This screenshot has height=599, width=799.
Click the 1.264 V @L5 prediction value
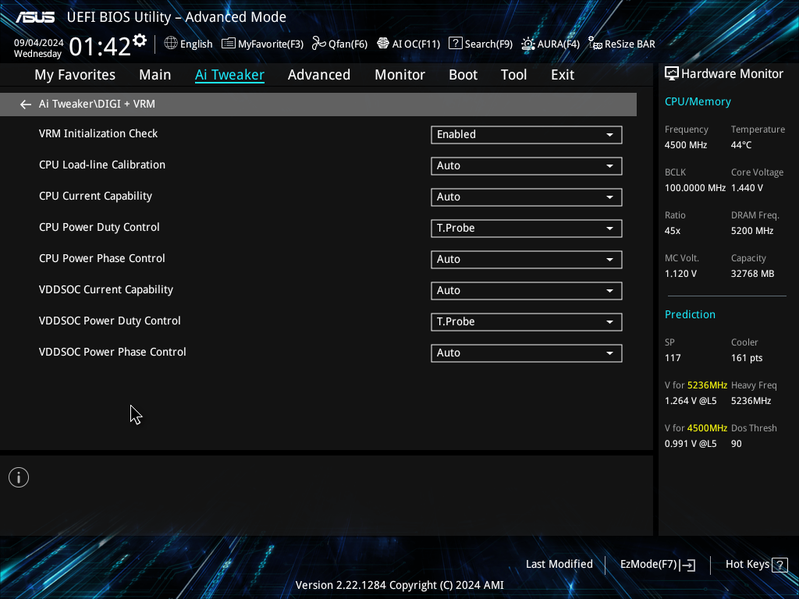tap(690, 401)
